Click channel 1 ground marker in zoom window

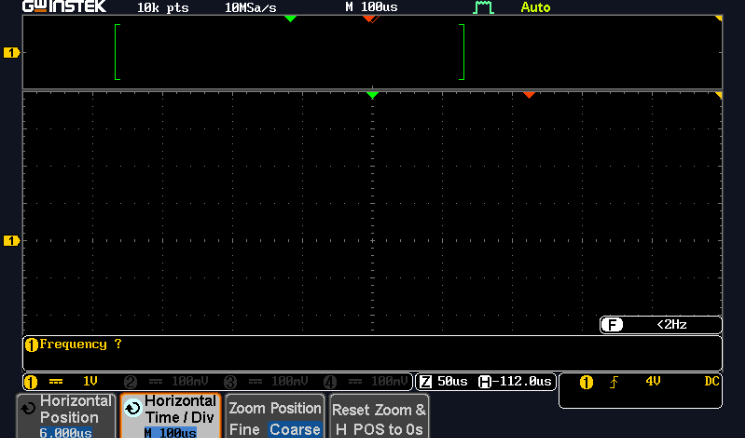tap(12, 241)
